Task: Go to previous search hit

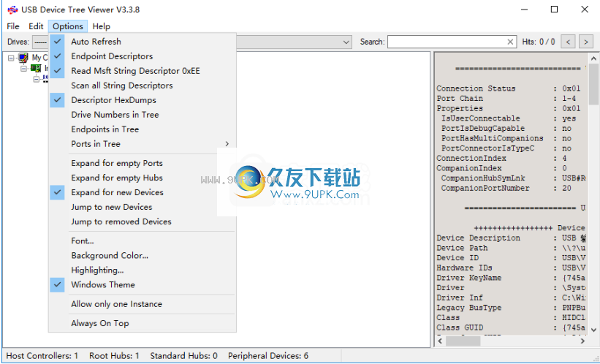Action: (x=568, y=42)
